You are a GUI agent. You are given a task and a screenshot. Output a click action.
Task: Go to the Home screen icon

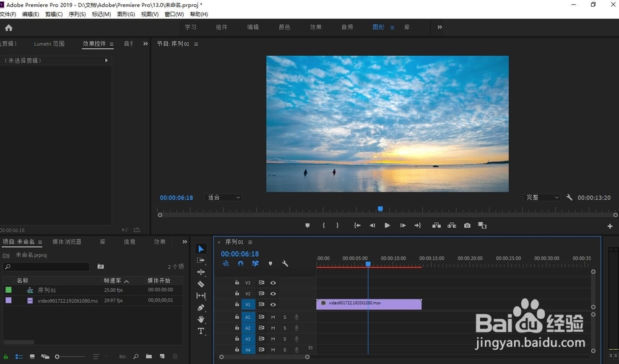(9, 28)
